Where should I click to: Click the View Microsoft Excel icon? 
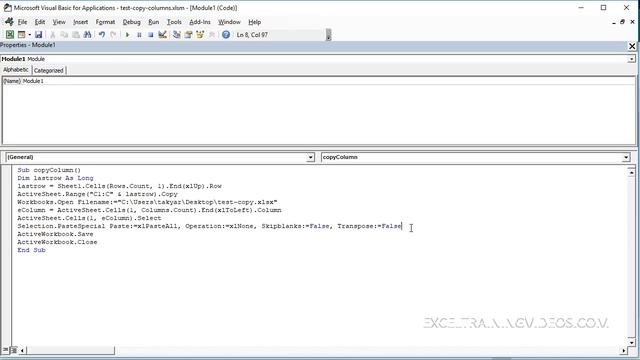[10, 35]
